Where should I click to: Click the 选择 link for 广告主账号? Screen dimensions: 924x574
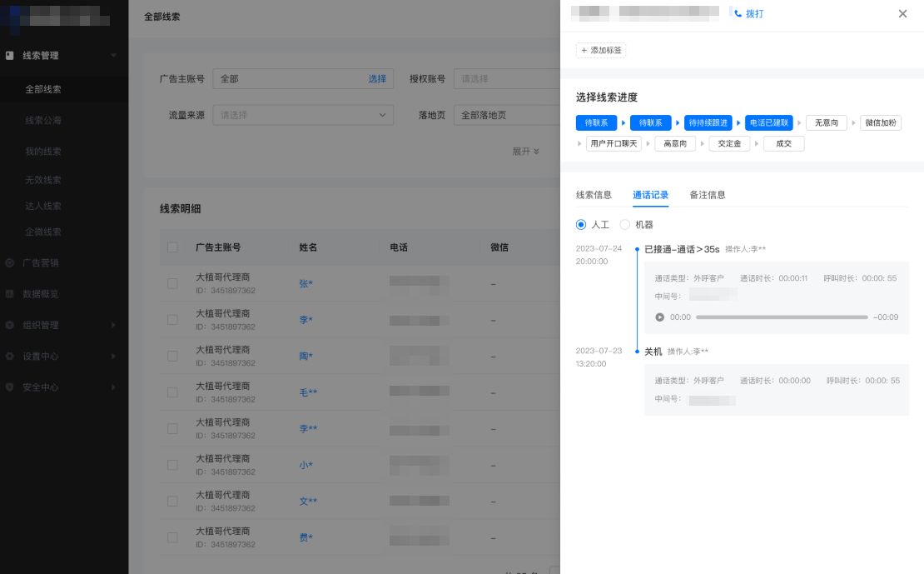tap(377, 77)
